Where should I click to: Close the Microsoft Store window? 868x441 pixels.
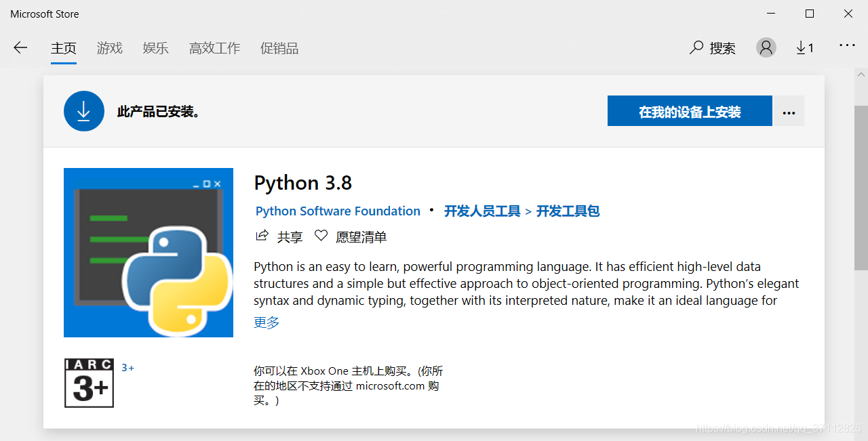(848, 14)
